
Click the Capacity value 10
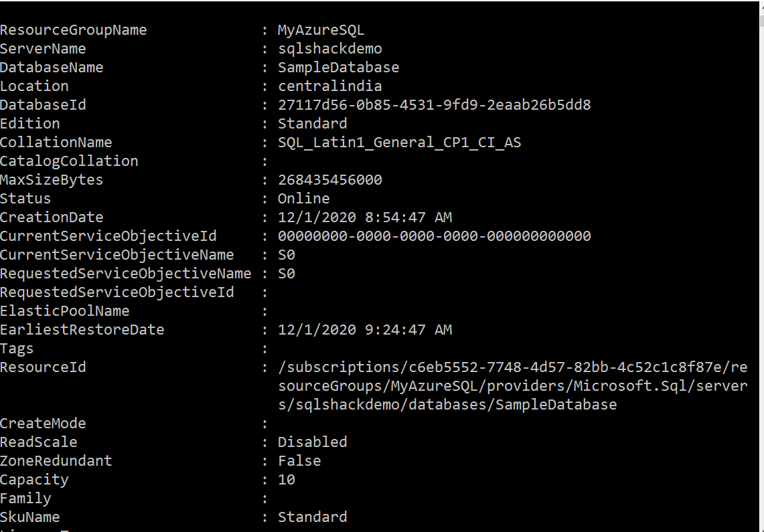click(x=287, y=480)
